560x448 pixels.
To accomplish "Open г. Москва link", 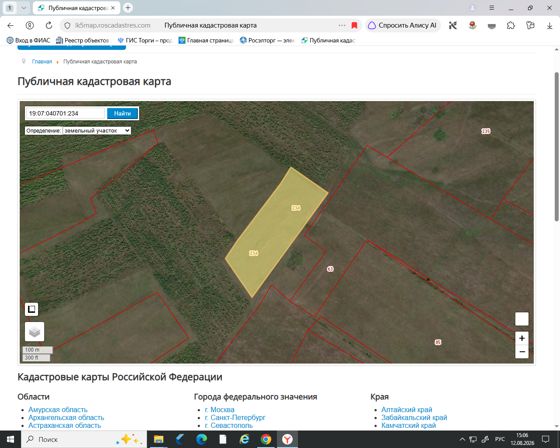I will [220, 409].
